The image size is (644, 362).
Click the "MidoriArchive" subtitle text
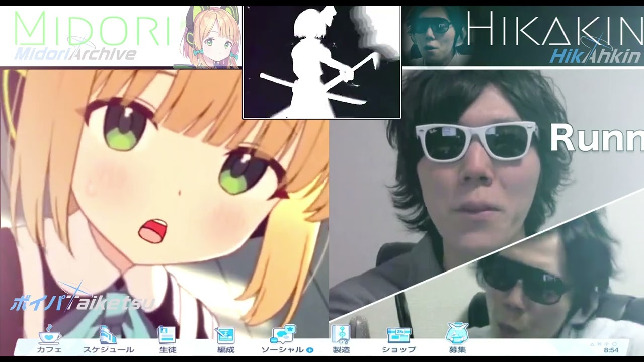coord(75,54)
